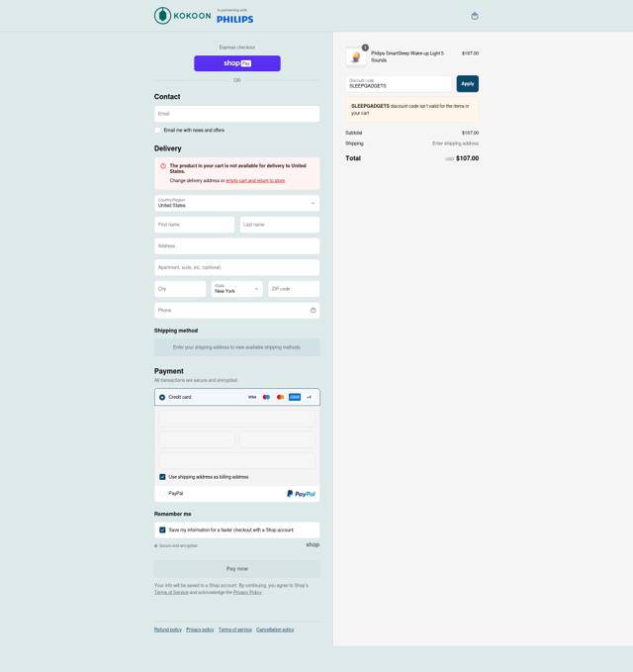Focus the First name field
The image size is (633, 672).
tap(195, 225)
